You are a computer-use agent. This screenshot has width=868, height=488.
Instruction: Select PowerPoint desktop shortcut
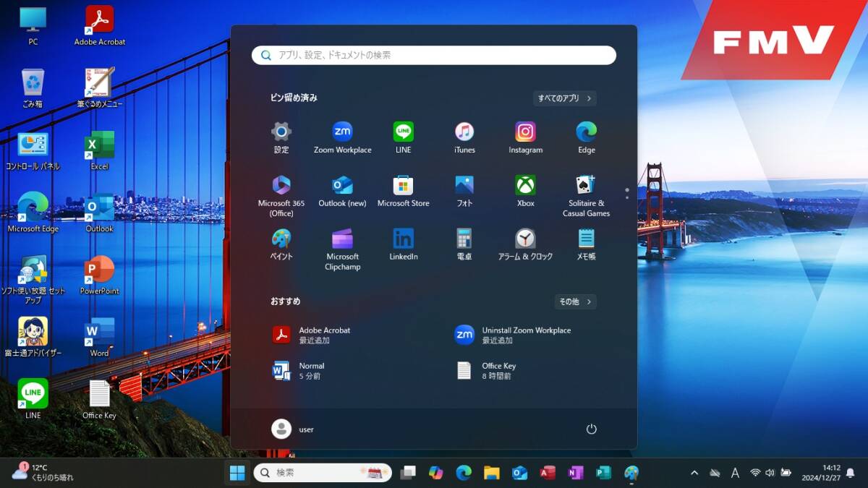point(100,275)
